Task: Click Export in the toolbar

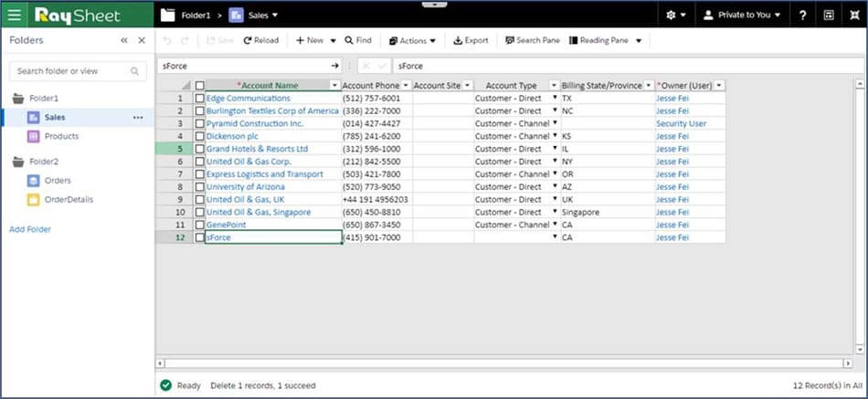Action: [471, 40]
